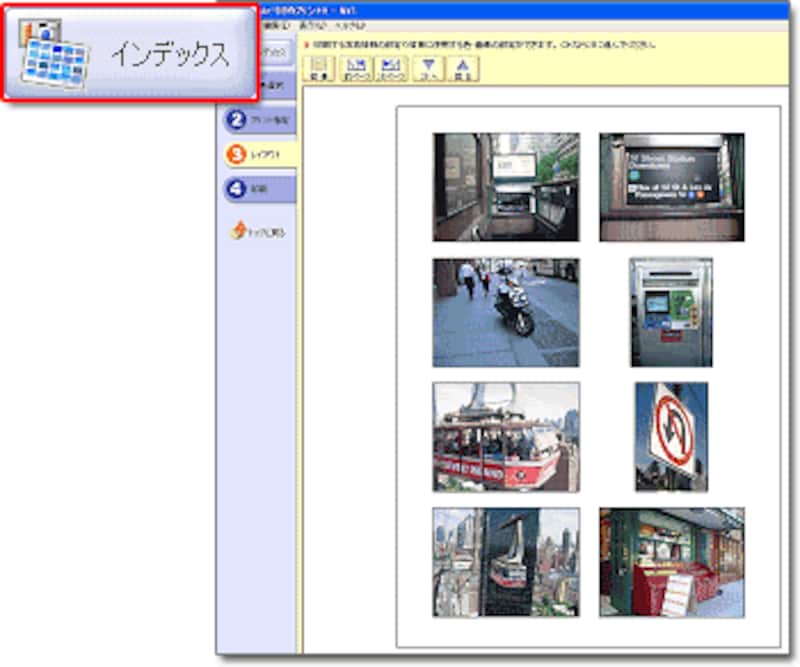Viewport: 800px width, 667px height.
Task: Select the motorcycle on street photo
Action: [505, 312]
